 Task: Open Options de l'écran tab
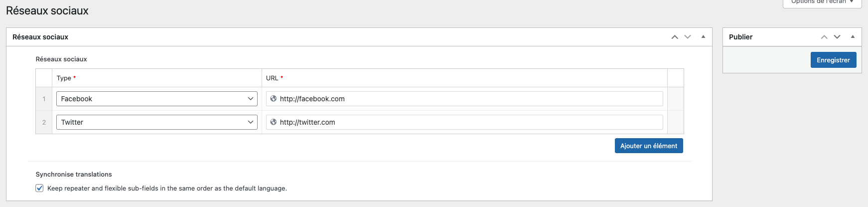pos(822,2)
